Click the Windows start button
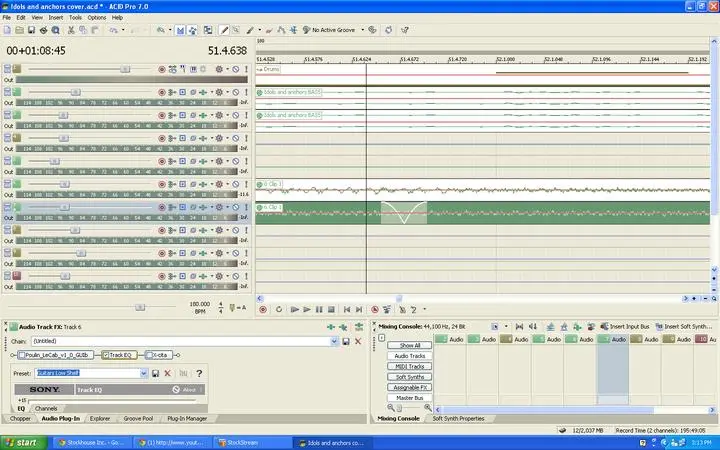Image resolution: width=720 pixels, height=450 pixels. (23, 443)
